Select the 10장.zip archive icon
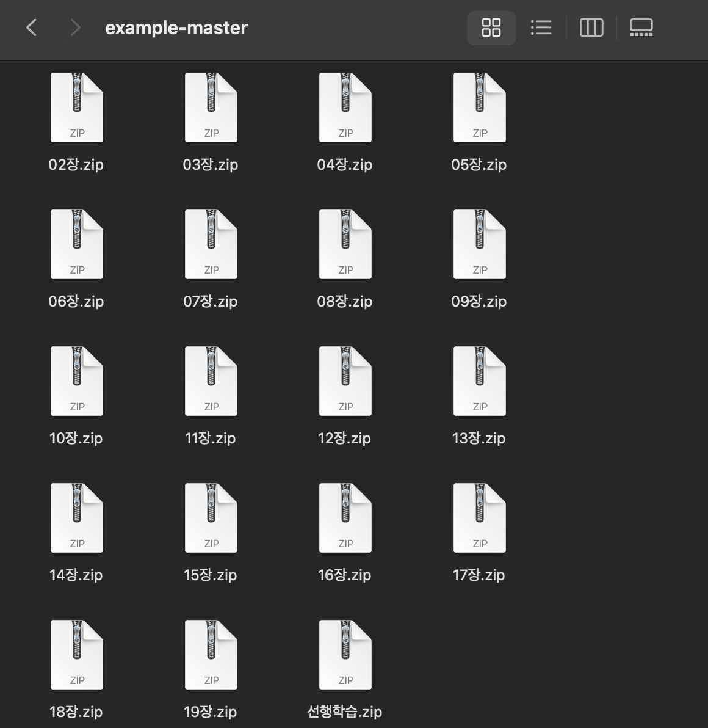This screenshot has height=728, width=708. [x=76, y=381]
